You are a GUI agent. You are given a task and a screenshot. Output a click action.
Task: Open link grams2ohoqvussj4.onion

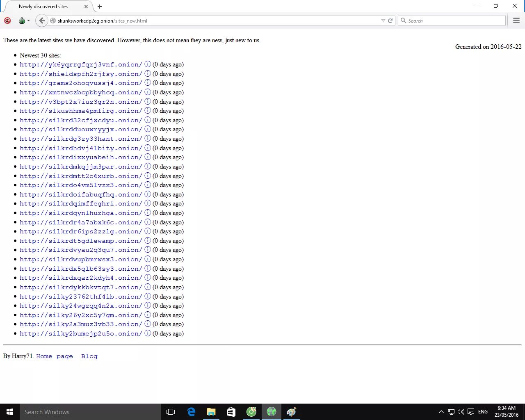pos(81,83)
